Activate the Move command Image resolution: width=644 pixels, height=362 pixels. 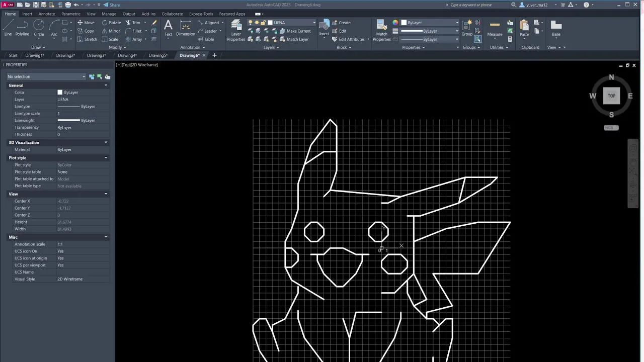coord(86,23)
